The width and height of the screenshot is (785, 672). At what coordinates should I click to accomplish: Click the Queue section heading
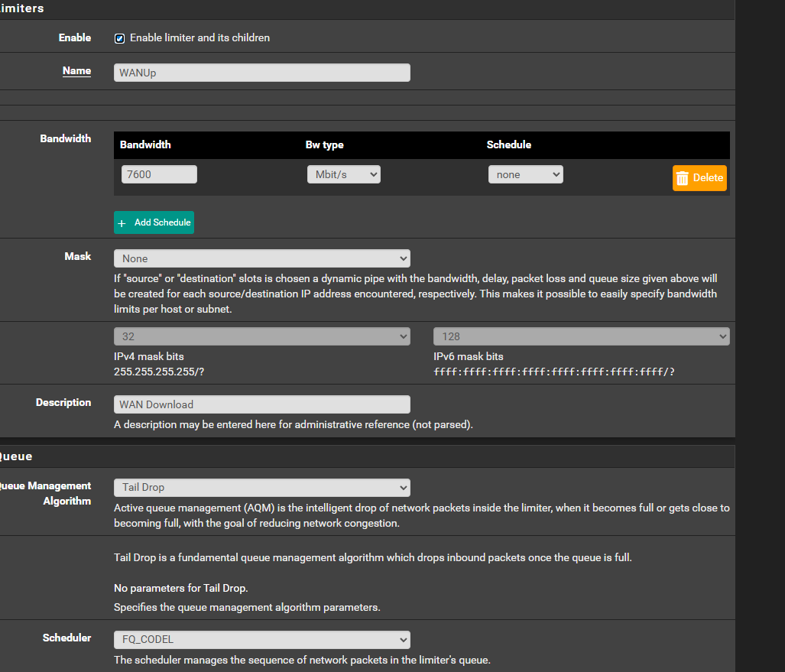[16, 456]
